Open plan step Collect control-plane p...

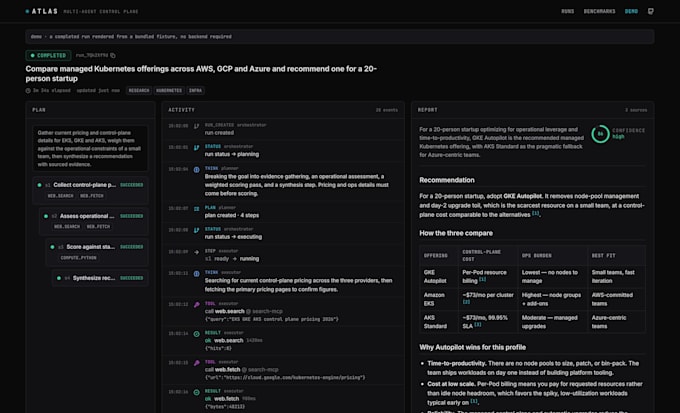coord(91,190)
